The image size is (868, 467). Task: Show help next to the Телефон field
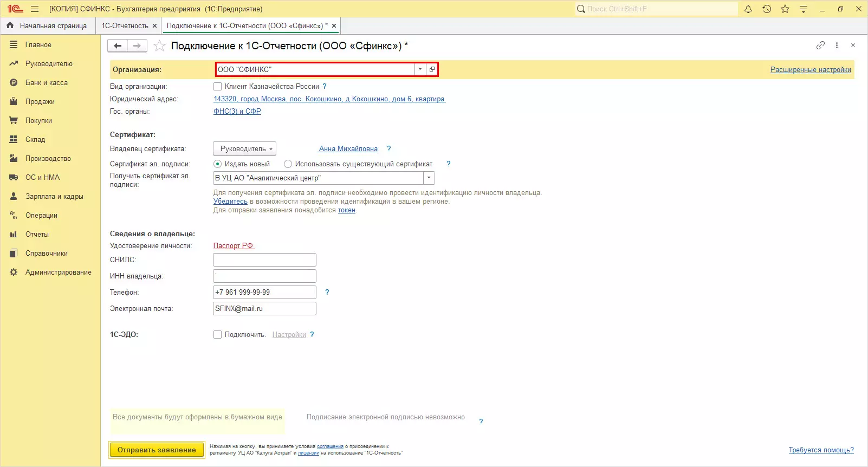(327, 292)
